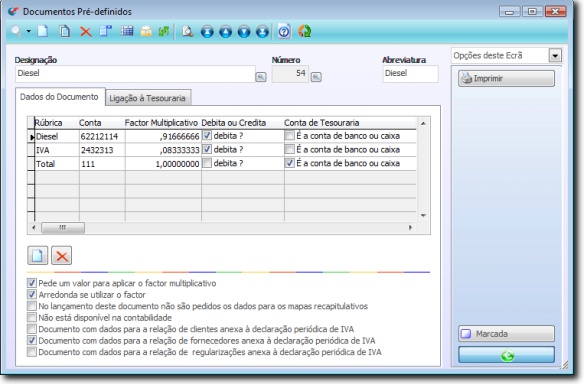
Task: Click grid horizontal scrollbar right arrow
Action: coord(410,227)
